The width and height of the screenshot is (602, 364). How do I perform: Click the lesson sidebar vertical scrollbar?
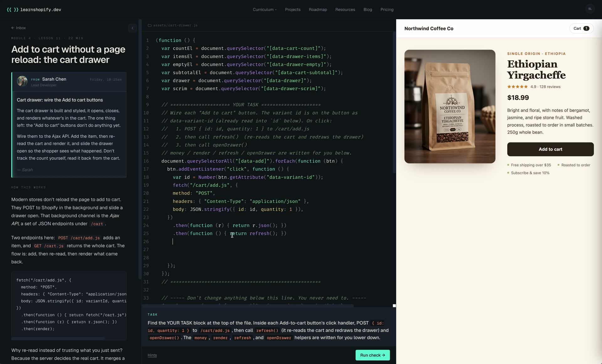[140, 149]
